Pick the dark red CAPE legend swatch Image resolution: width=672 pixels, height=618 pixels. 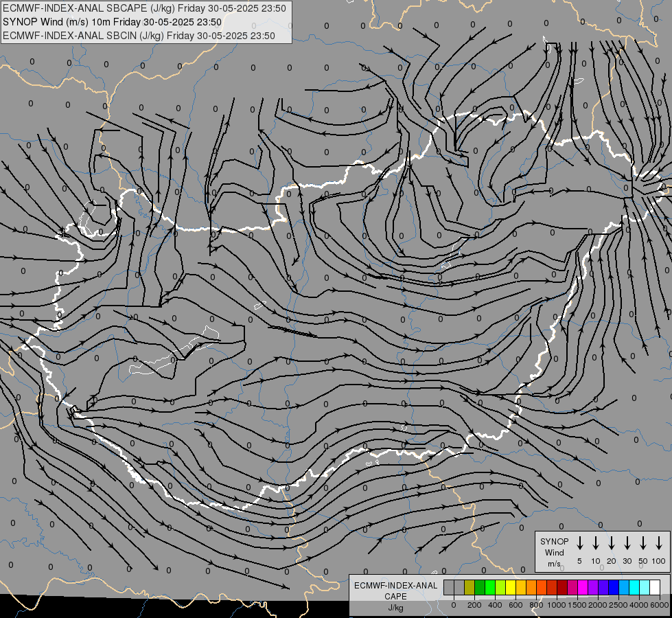562,587
